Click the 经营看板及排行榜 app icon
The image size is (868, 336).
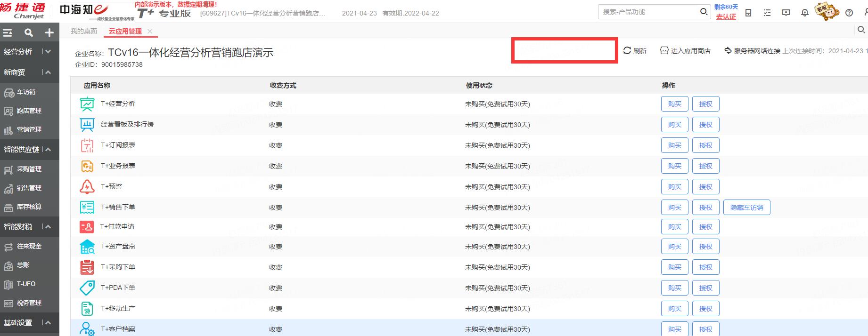[x=87, y=125]
